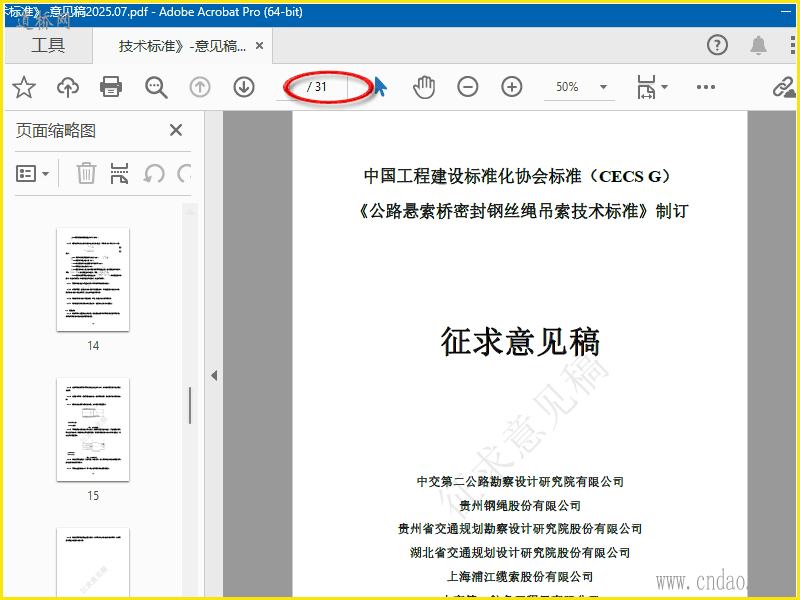800x600 pixels.
Task: Click 贵州省交通规划勘察设计研究院股份有限公司 line
Action: point(520,529)
